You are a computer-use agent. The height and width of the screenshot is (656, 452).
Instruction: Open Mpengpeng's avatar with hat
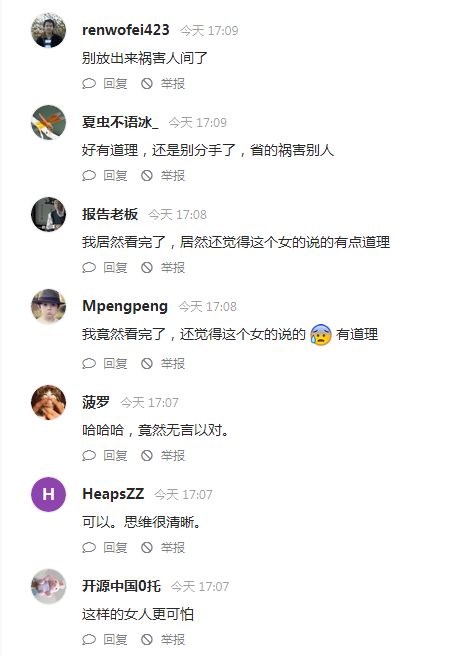[49, 306]
